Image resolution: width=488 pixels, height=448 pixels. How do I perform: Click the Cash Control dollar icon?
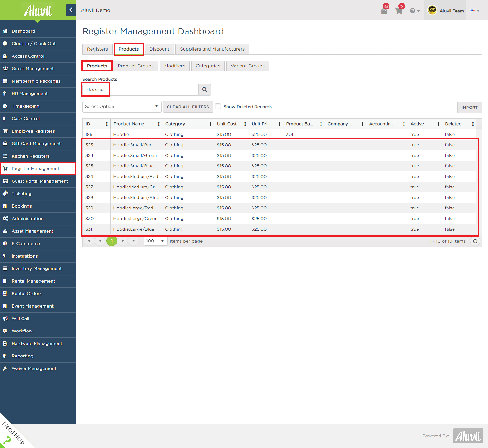(4, 119)
